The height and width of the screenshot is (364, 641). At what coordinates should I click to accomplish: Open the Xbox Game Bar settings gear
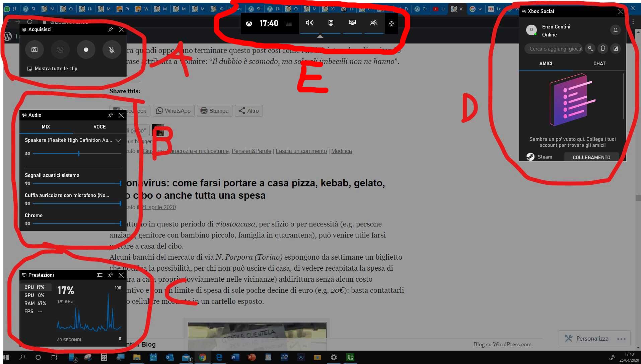click(x=391, y=23)
